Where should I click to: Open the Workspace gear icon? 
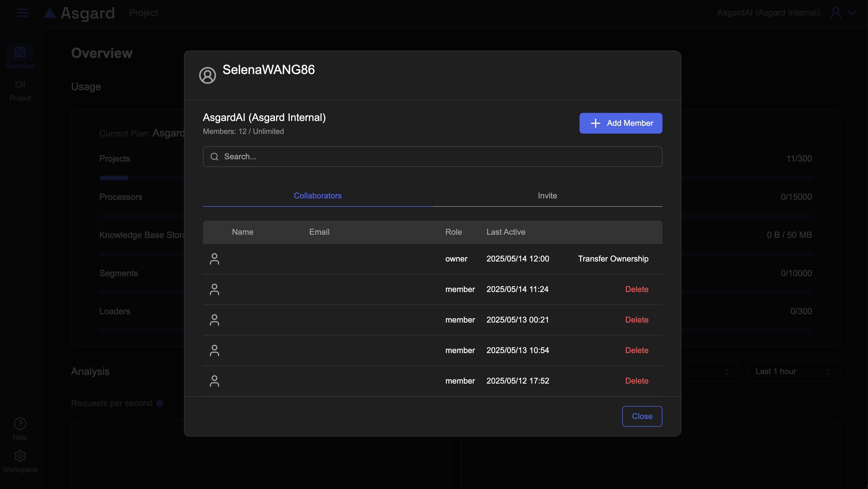(x=20, y=456)
